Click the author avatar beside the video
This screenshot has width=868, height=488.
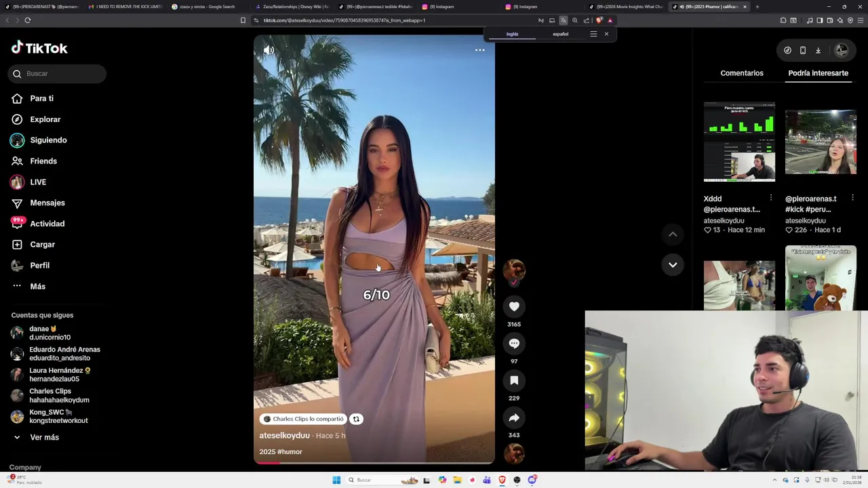(514, 270)
